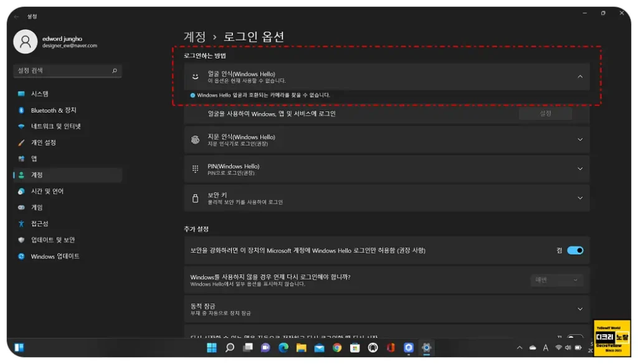Select 계정 in the sidebar
The width and height of the screenshot is (638, 364).
67,175
